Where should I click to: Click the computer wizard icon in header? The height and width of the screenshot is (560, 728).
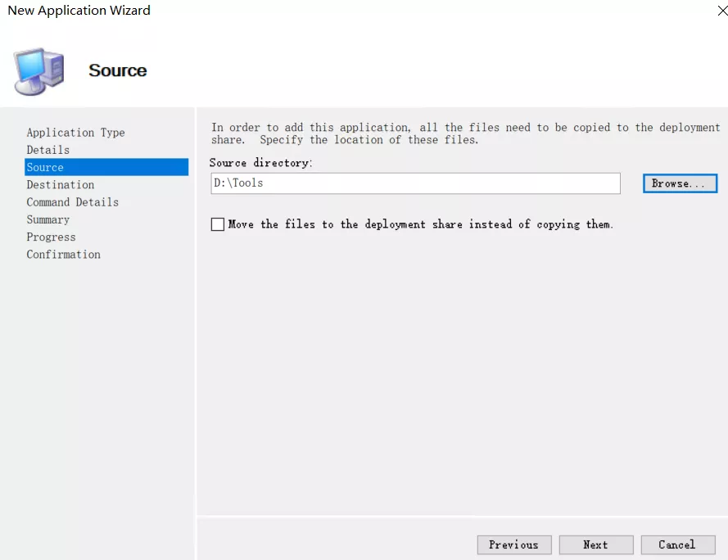pyautogui.click(x=38, y=71)
